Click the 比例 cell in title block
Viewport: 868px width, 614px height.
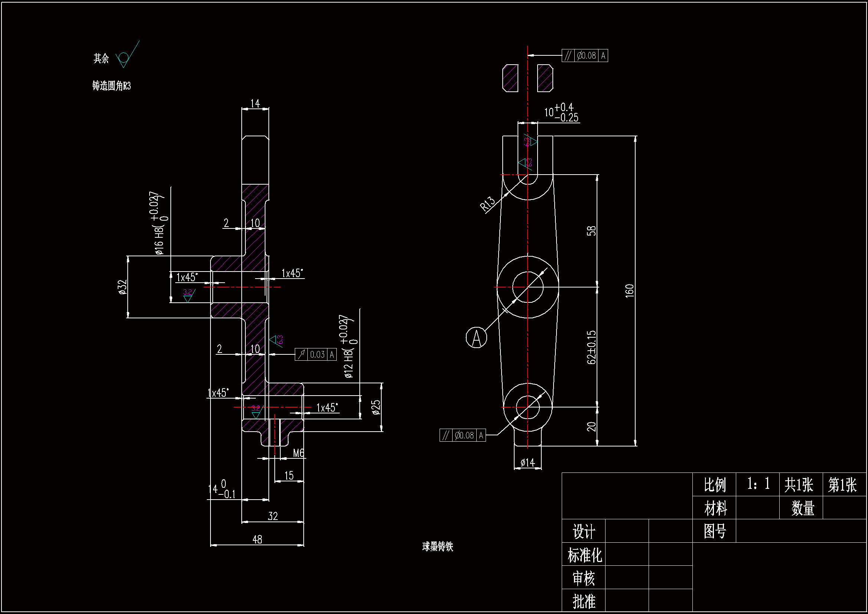pos(715,485)
